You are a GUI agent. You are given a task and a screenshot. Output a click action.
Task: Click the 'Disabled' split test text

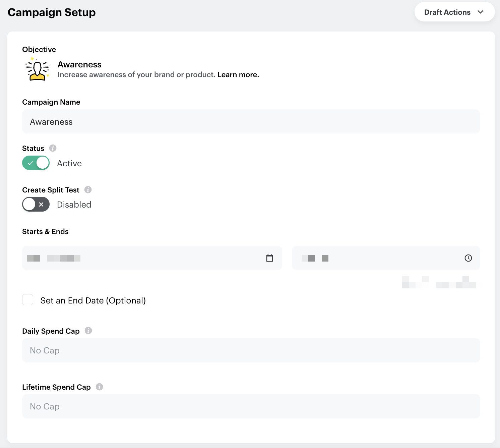pos(74,205)
